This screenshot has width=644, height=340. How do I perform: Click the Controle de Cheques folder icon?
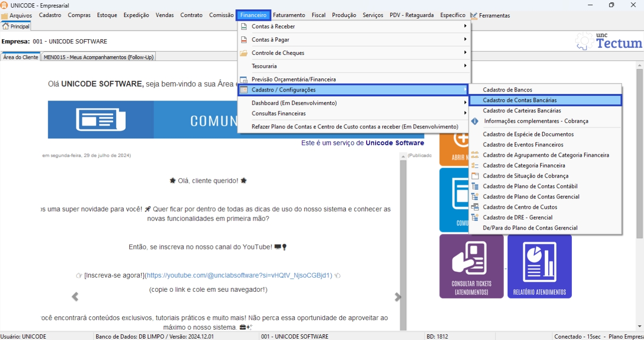click(x=244, y=53)
